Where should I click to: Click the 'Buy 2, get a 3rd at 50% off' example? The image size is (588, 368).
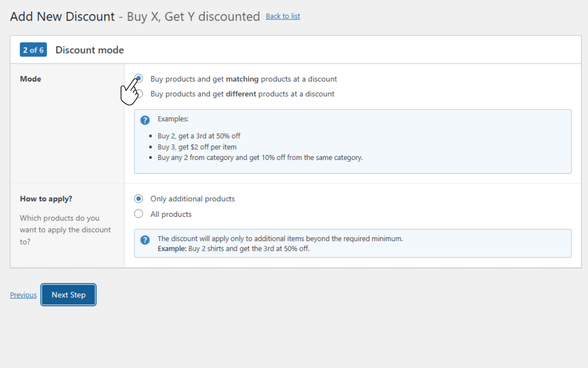[x=199, y=136]
